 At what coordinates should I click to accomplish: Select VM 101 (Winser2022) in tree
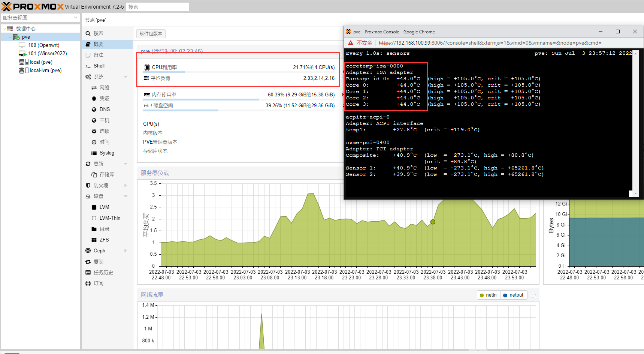point(47,54)
